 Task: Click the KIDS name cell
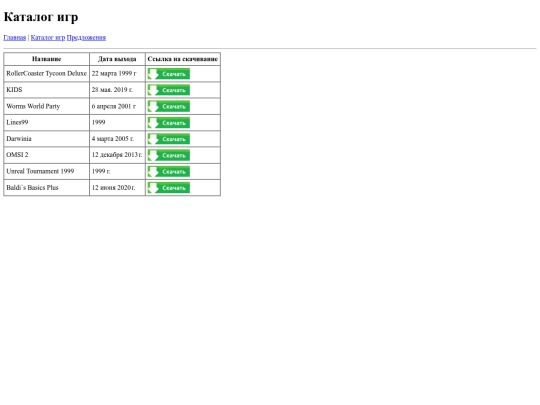coord(46,90)
